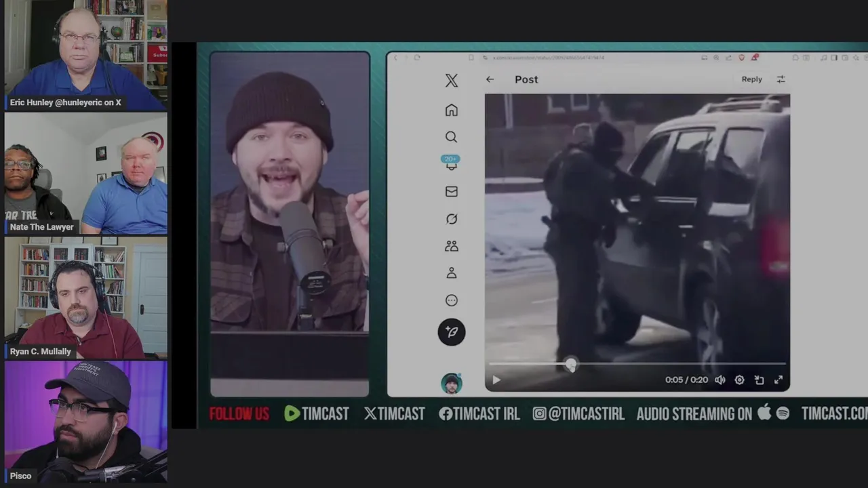Image resolution: width=868 pixels, height=488 pixels.
Task: Play the video in the post
Action: pos(496,380)
